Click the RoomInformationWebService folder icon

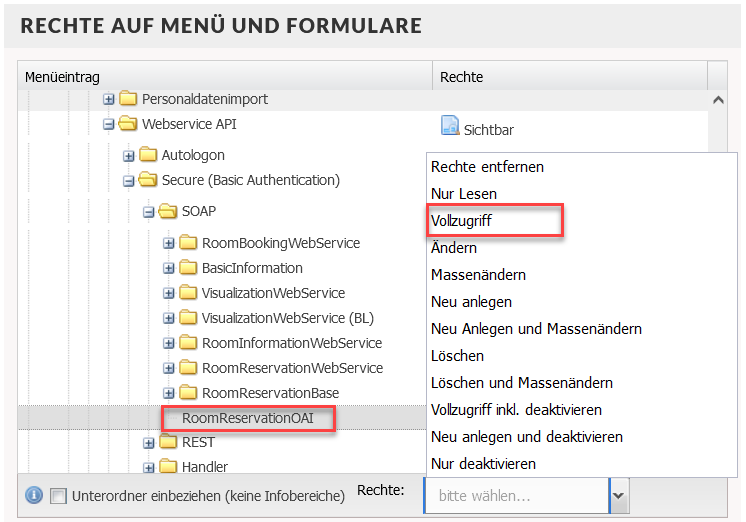coord(188,343)
